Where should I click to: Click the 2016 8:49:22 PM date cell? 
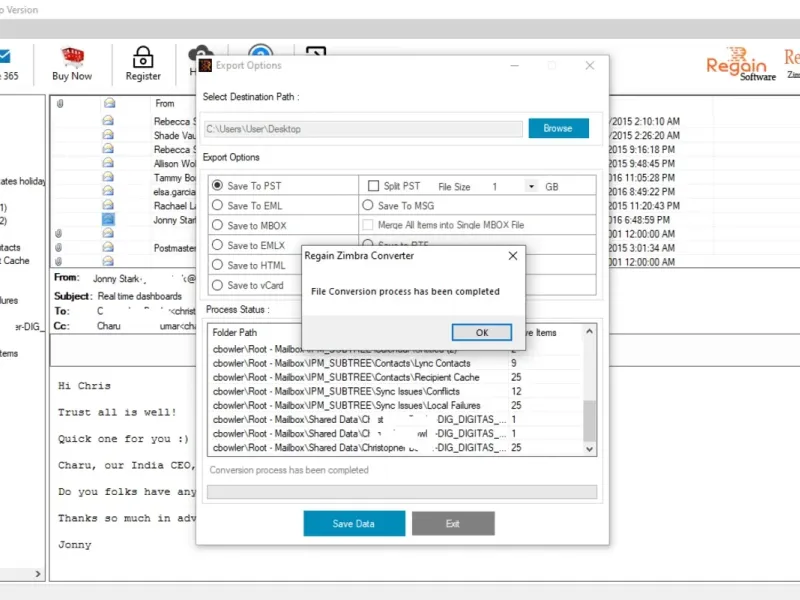coord(642,192)
